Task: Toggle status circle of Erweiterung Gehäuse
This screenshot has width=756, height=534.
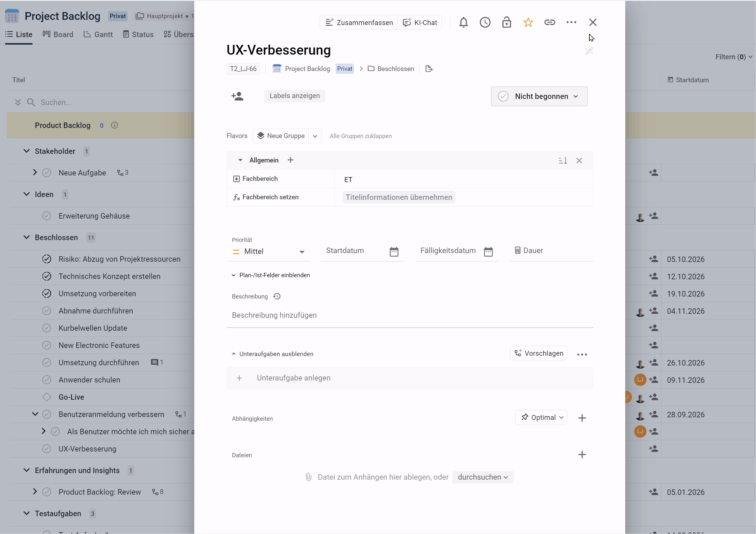Action: pyautogui.click(x=47, y=216)
